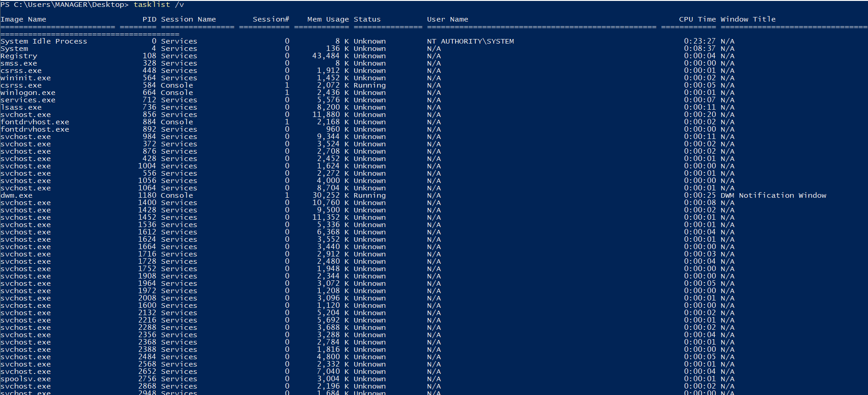This screenshot has height=395, width=868.
Task: Click the 'lsass.exe' process name
Action: 21,107
